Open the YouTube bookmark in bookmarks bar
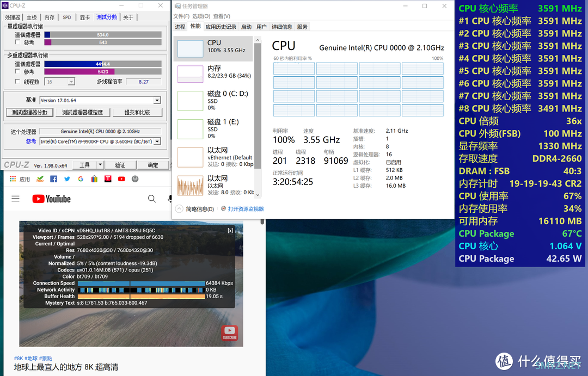The width and height of the screenshot is (588, 376). pyautogui.click(x=121, y=179)
